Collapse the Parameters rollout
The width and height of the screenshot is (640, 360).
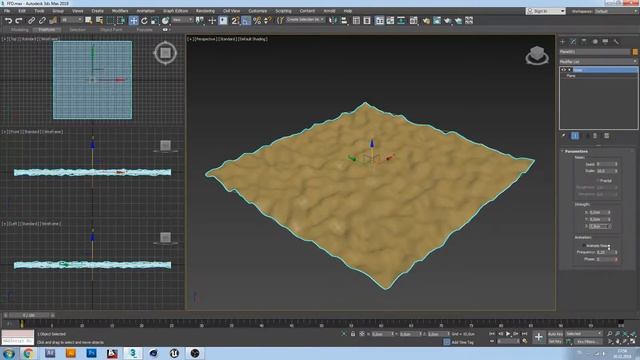576,151
